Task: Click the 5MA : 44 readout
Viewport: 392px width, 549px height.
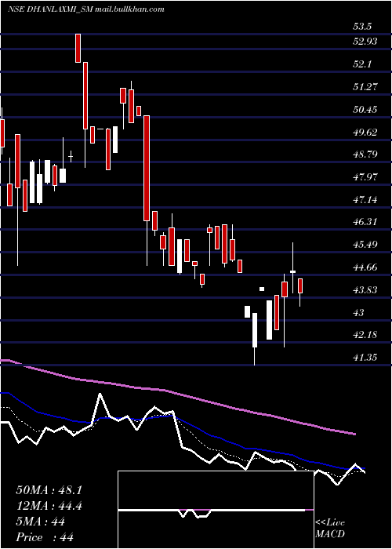Action: tap(40, 522)
